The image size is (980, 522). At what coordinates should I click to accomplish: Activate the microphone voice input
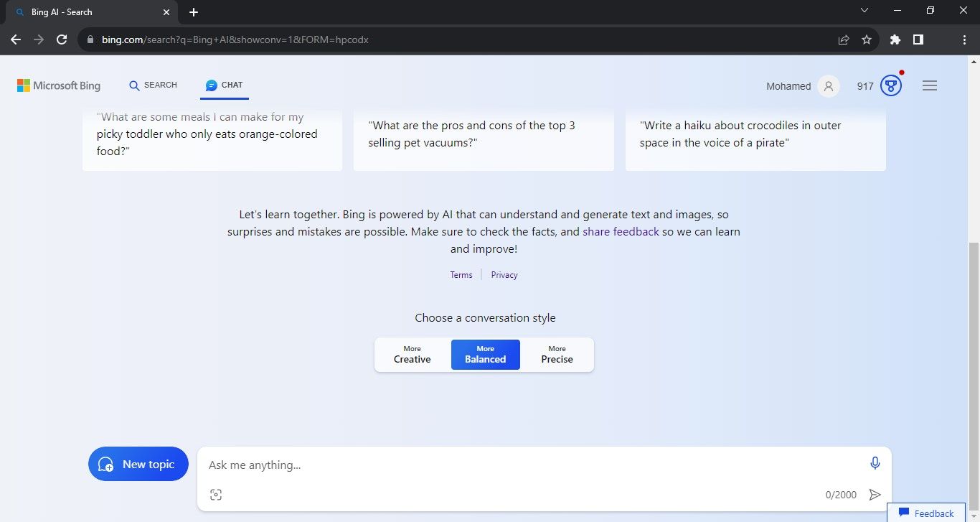pos(875,463)
